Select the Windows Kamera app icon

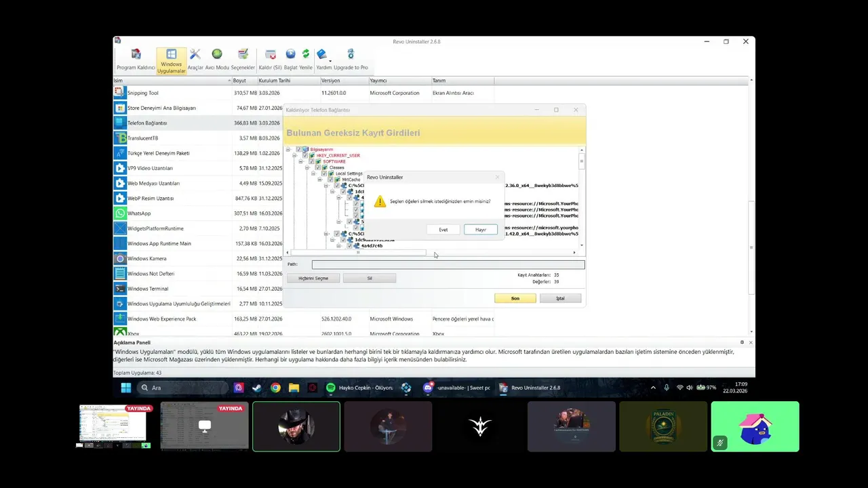point(120,258)
